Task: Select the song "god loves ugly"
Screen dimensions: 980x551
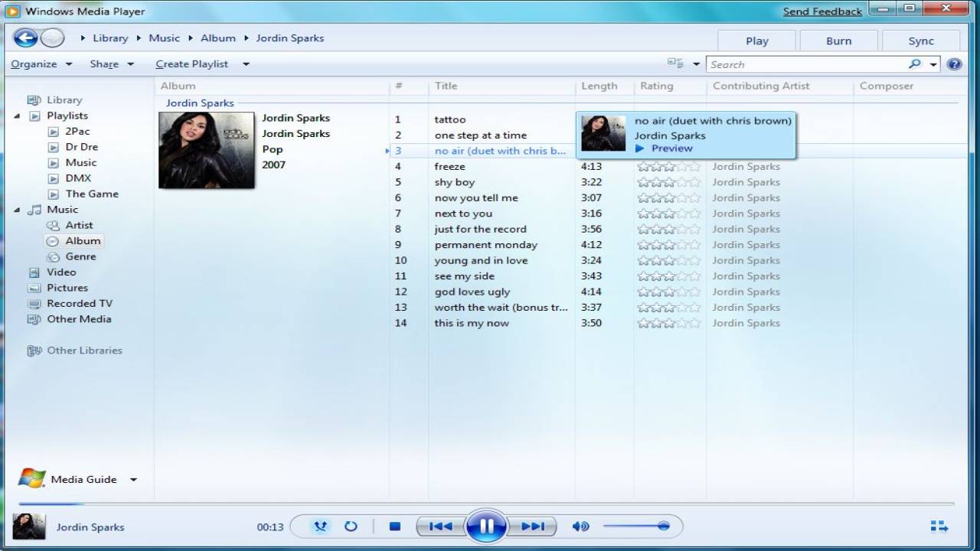Action: tap(472, 292)
